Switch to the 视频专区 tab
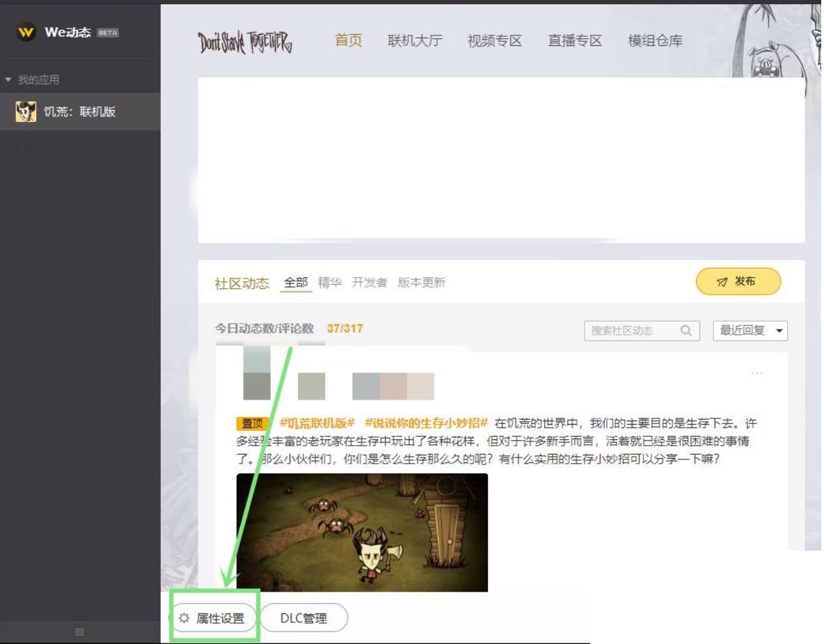824x644 pixels. pyautogui.click(x=495, y=40)
